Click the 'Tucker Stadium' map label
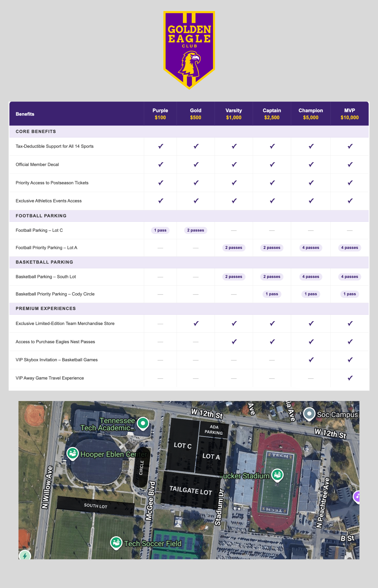378x588 pixels. click(x=245, y=476)
